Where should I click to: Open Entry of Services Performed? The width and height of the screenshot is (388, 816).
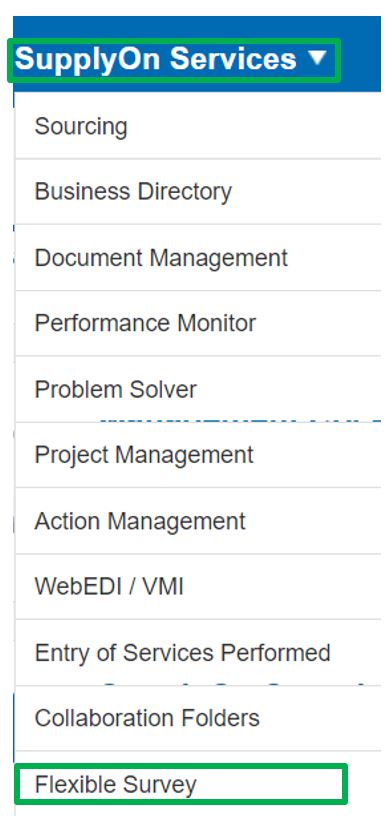(198, 653)
